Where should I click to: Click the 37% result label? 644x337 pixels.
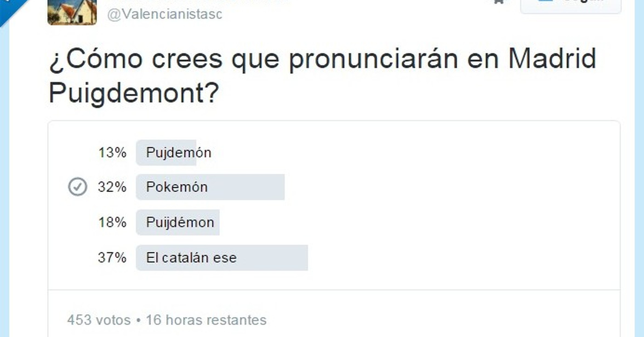point(112,258)
